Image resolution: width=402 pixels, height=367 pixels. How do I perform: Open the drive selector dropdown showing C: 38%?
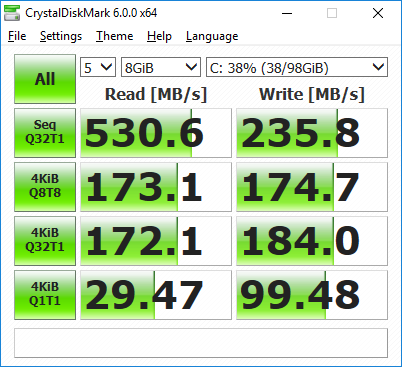tap(297, 67)
